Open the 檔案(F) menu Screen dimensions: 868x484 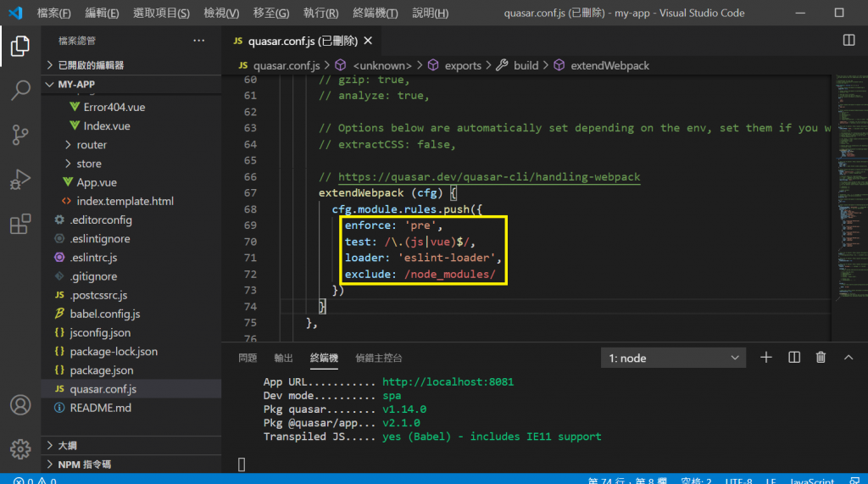click(x=53, y=13)
